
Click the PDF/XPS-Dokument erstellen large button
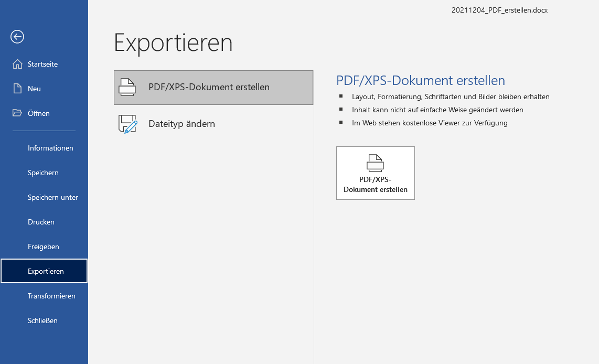tap(376, 173)
